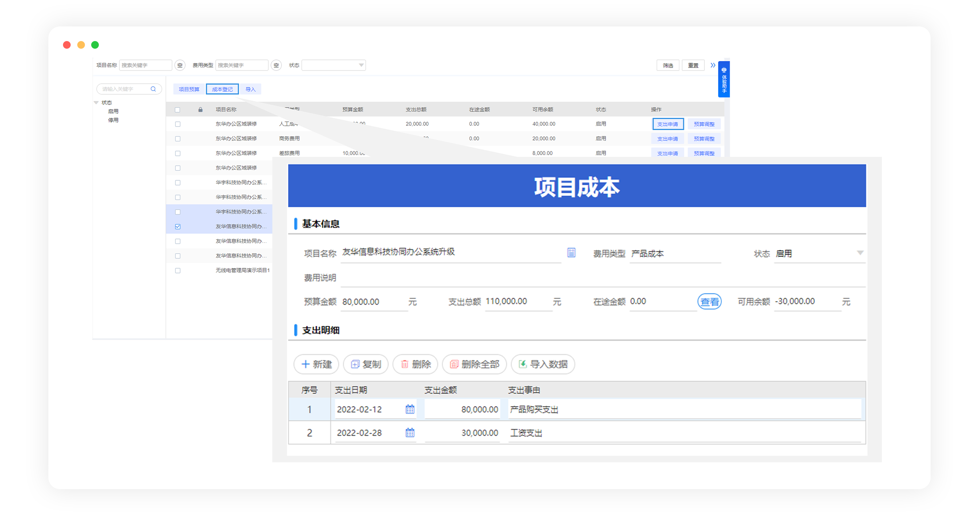980x518 pixels.
Task: Uncheck the checked 友华信息科技 row checkbox
Action: click(178, 227)
